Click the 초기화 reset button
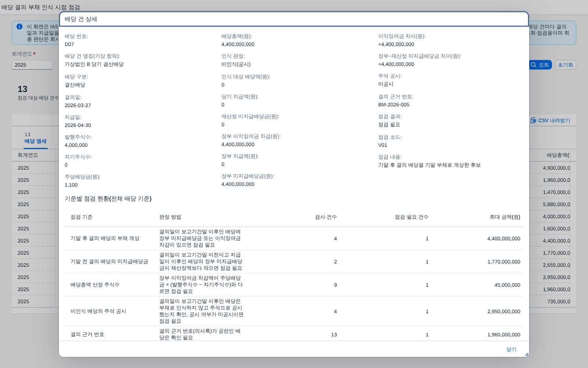The height and width of the screenshot is (368, 588). point(565,65)
